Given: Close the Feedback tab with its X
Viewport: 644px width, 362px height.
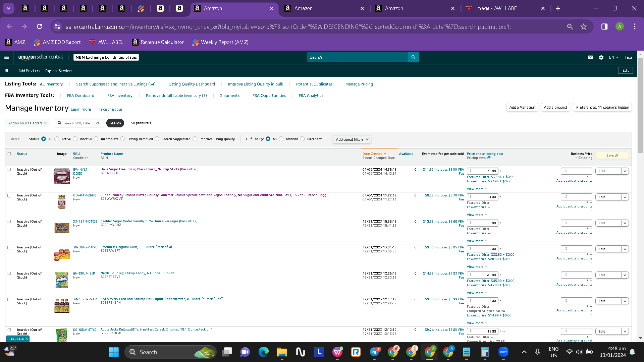Looking at the screenshot, I should coord(26,339).
